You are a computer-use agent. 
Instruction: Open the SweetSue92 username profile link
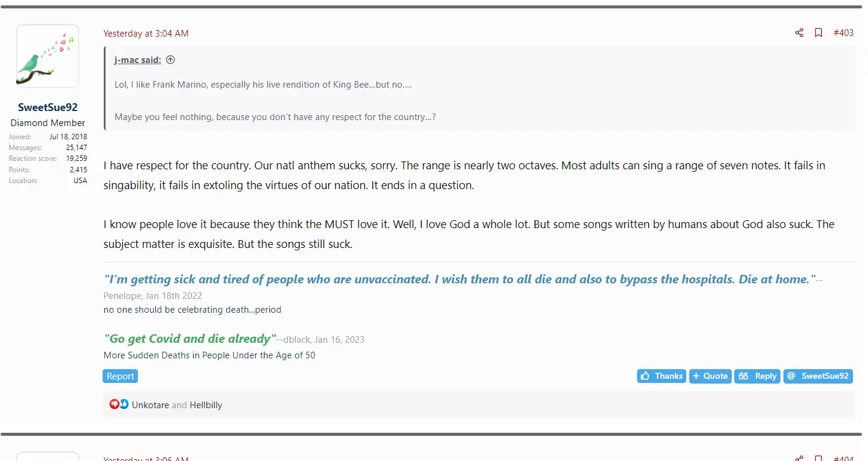pos(47,107)
